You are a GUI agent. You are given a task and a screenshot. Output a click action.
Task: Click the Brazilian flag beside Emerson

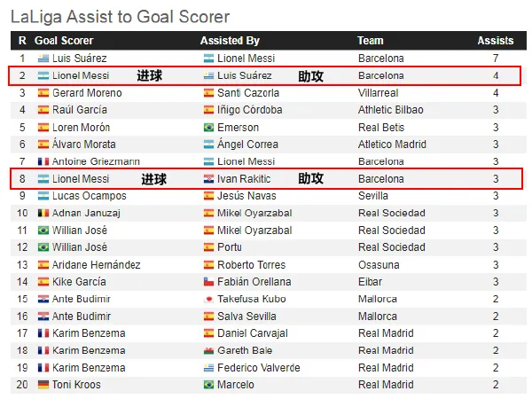[208, 128]
